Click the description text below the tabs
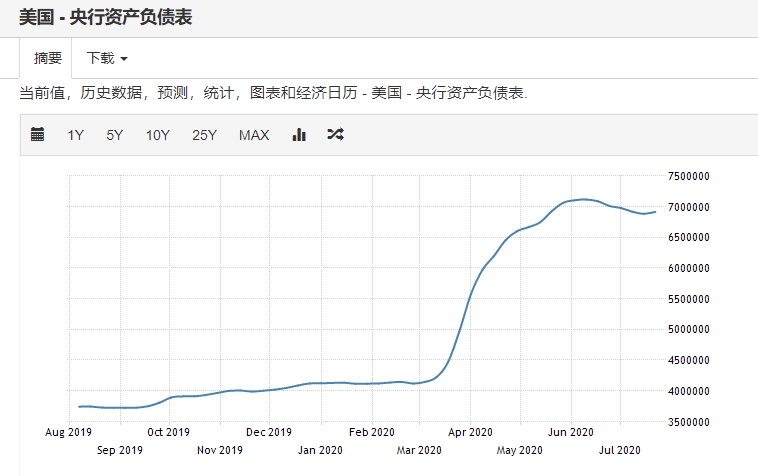This screenshot has height=476, width=758. [x=273, y=93]
